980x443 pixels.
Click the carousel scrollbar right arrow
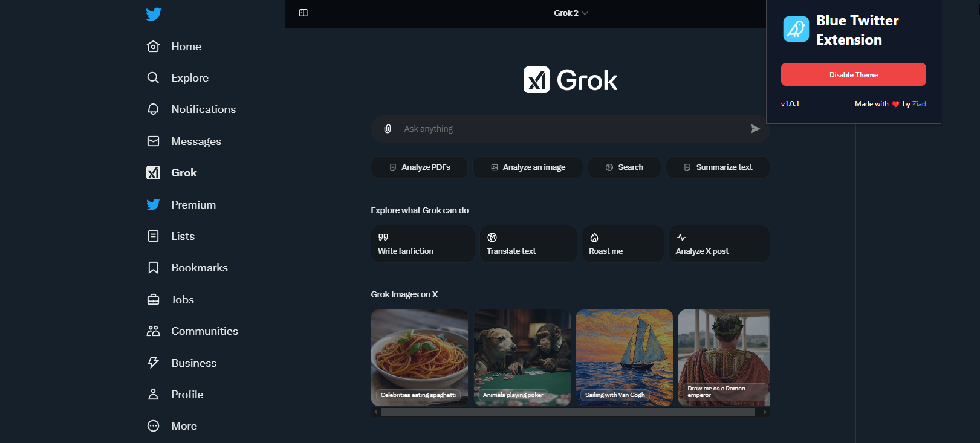(765, 412)
